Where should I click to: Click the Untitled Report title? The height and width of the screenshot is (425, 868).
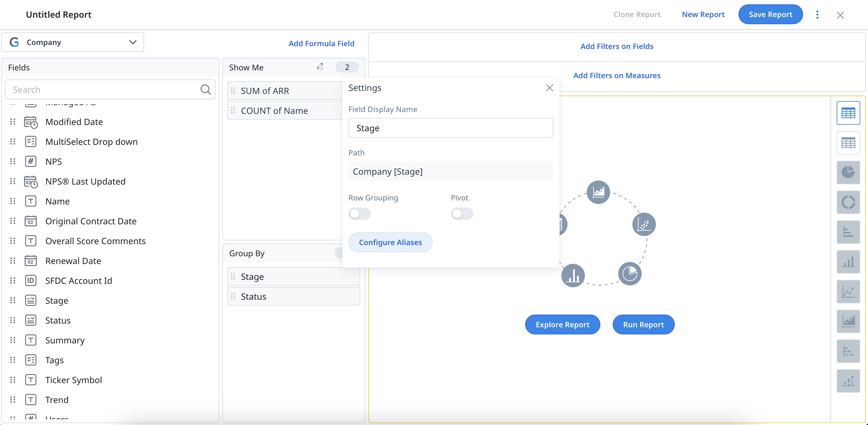(59, 15)
